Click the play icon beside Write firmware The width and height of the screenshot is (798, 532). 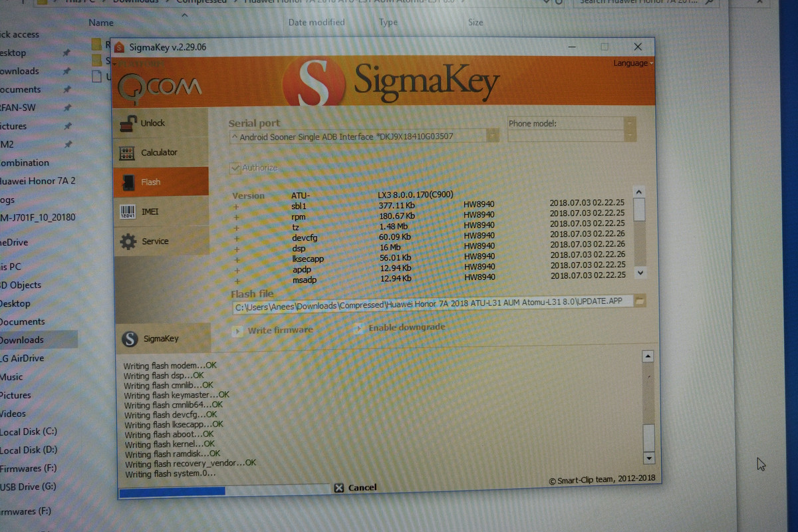[237, 331]
